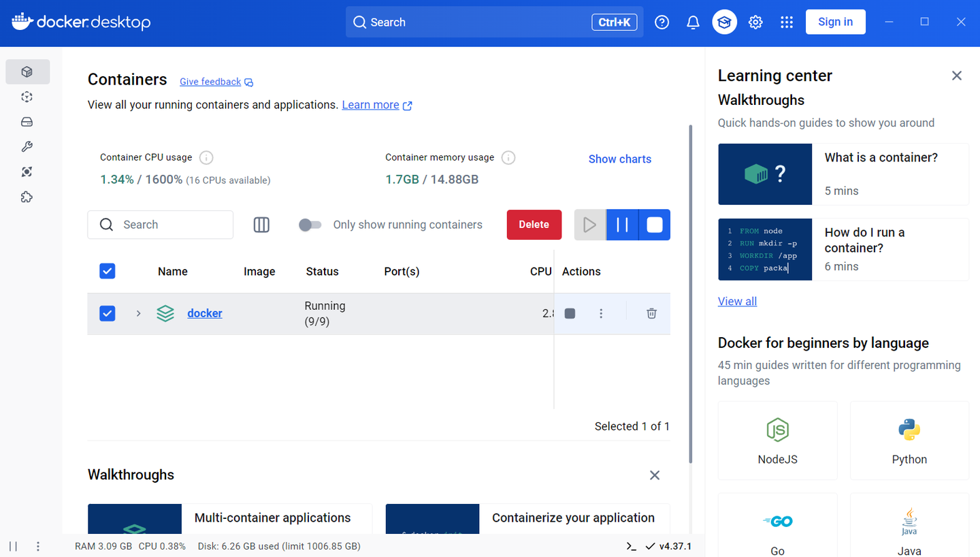Click the red Delete button
The height and width of the screenshot is (557, 980).
(534, 225)
